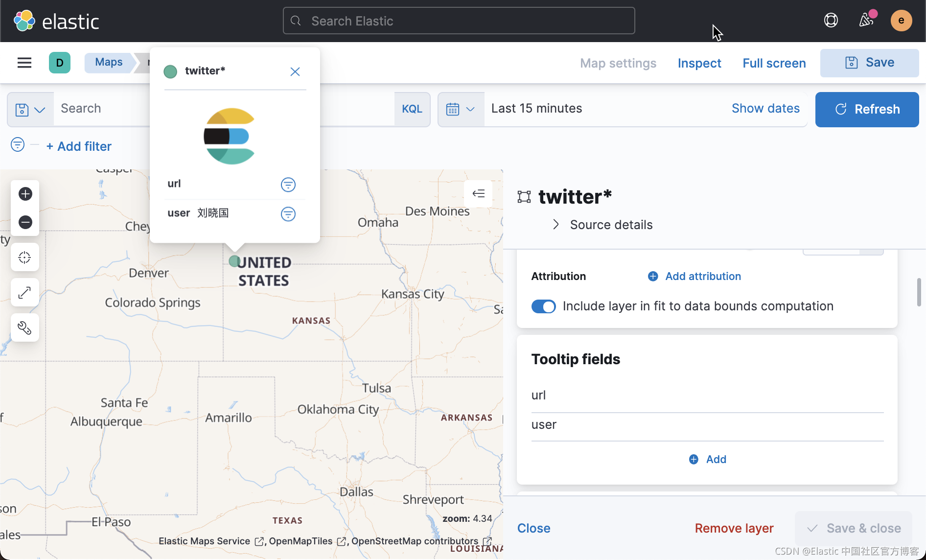Toggle include layer in fit to bounds
Viewport: 926px width, 560px height.
(x=543, y=306)
